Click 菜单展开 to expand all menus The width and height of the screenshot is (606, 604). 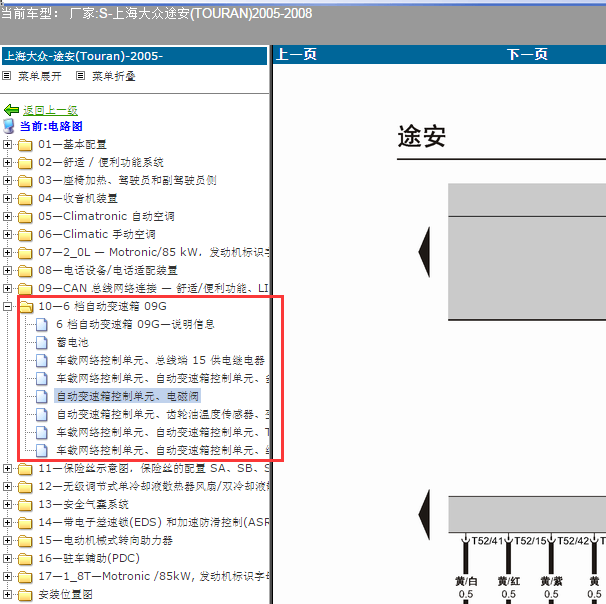[39, 76]
